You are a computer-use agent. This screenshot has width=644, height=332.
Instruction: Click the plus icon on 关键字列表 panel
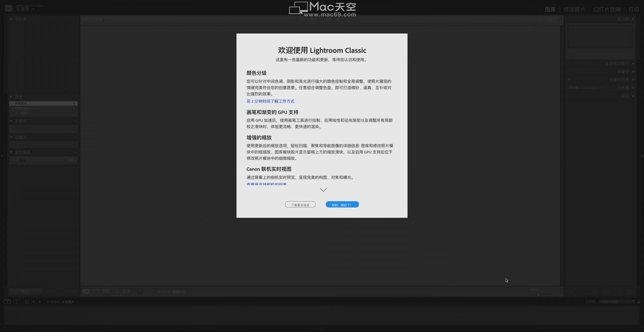click(x=569, y=80)
